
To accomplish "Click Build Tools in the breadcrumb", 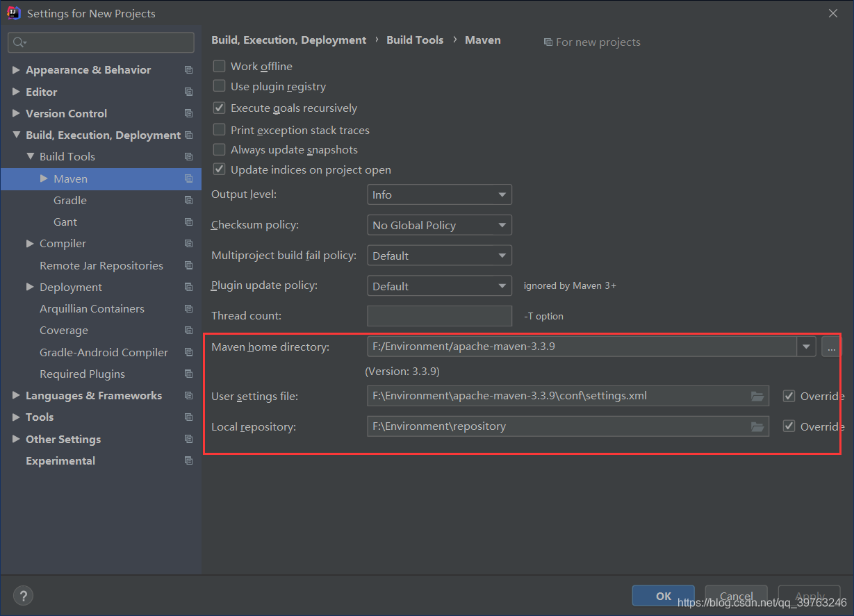I will (415, 40).
